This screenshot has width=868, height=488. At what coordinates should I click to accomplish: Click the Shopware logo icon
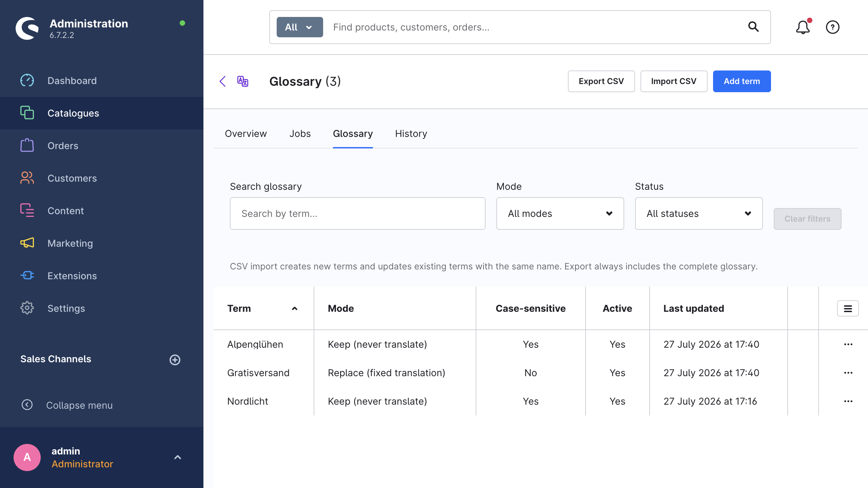(x=27, y=28)
